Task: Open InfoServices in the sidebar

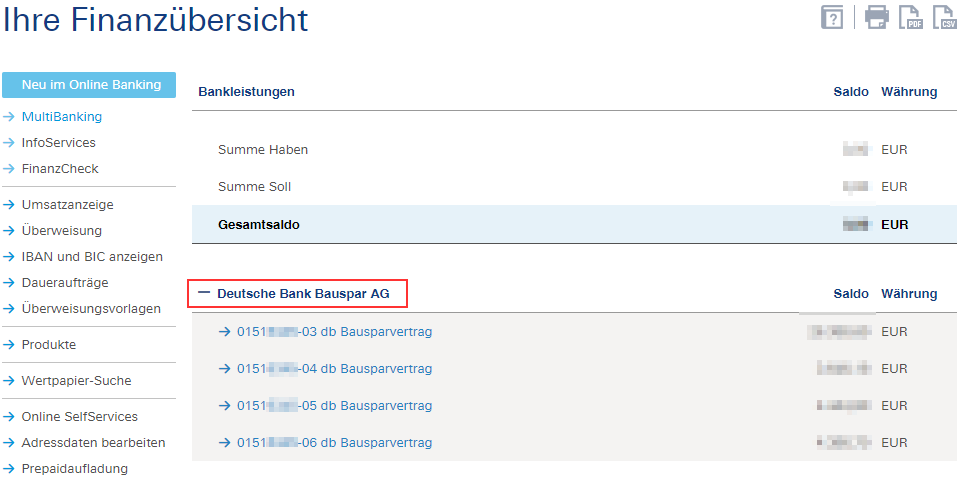Action: tap(59, 143)
